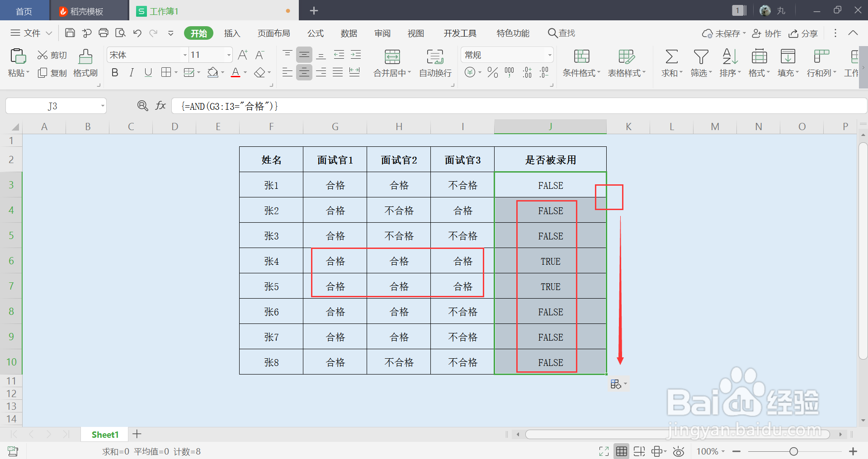
Task: Switch to the 数据 ribbon tab
Action: click(349, 33)
